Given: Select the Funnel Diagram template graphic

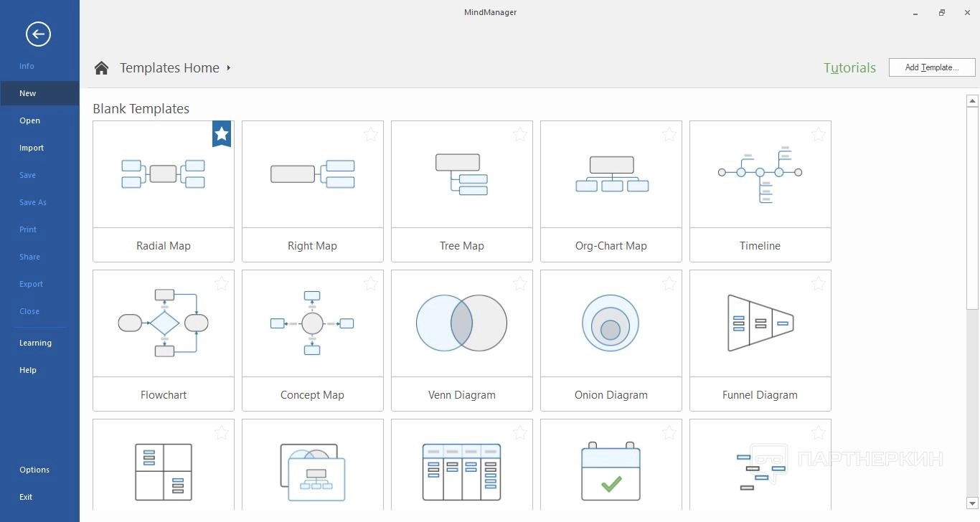Looking at the screenshot, I should (x=760, y=323).
